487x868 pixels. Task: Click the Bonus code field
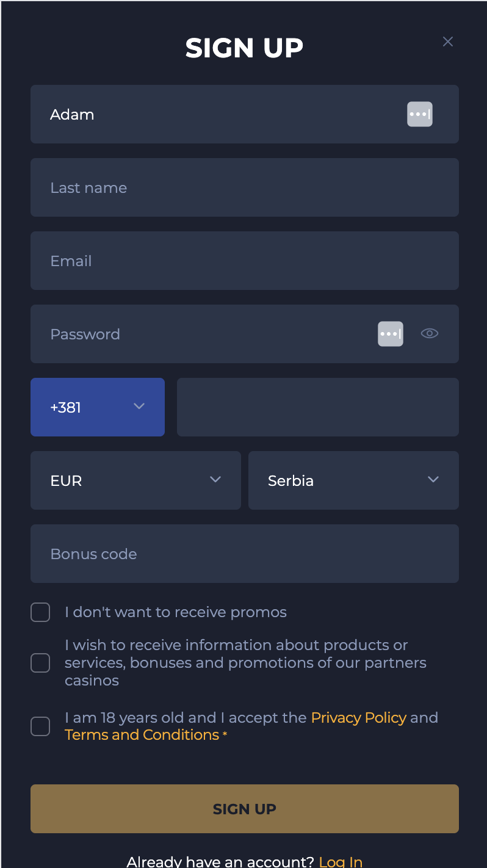[x=244, y=554]
